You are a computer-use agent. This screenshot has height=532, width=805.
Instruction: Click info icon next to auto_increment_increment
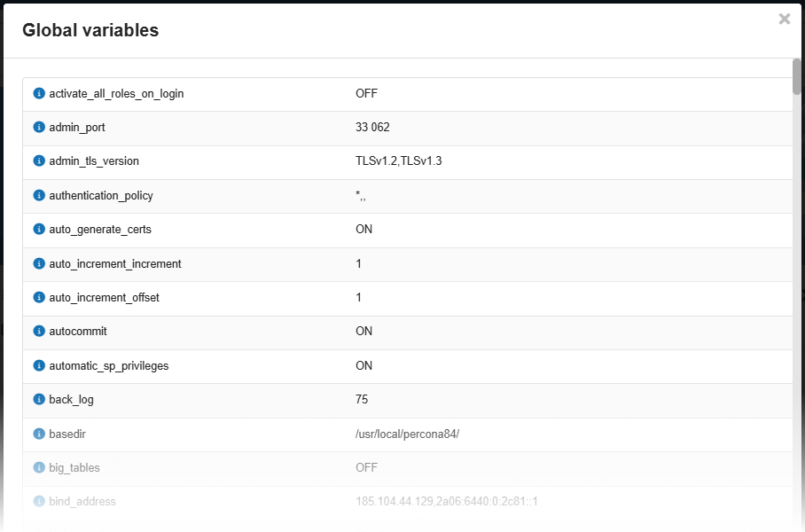point(39,264)
